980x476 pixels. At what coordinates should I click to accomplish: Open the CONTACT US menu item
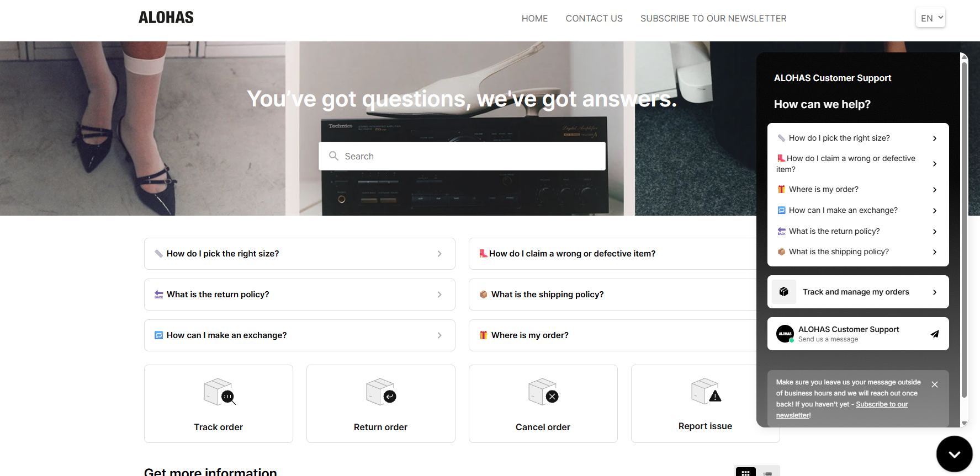pyautogui.click(x=594, y=19)
